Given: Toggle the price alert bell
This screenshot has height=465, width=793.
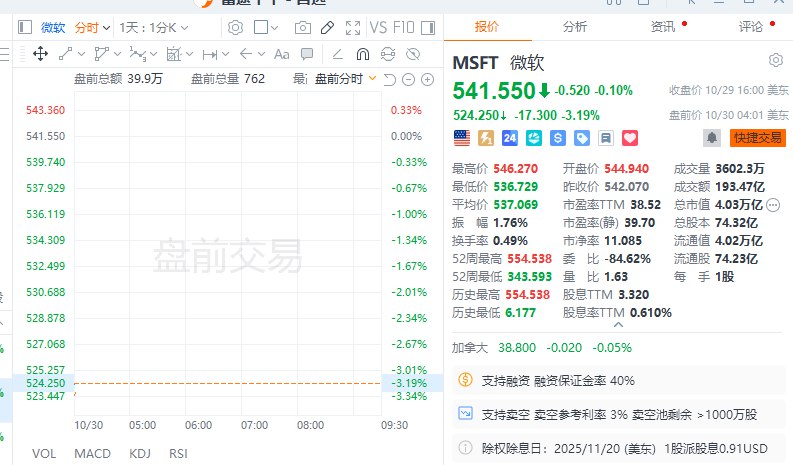Looking at the screenshot, I should tap(712, 138).
